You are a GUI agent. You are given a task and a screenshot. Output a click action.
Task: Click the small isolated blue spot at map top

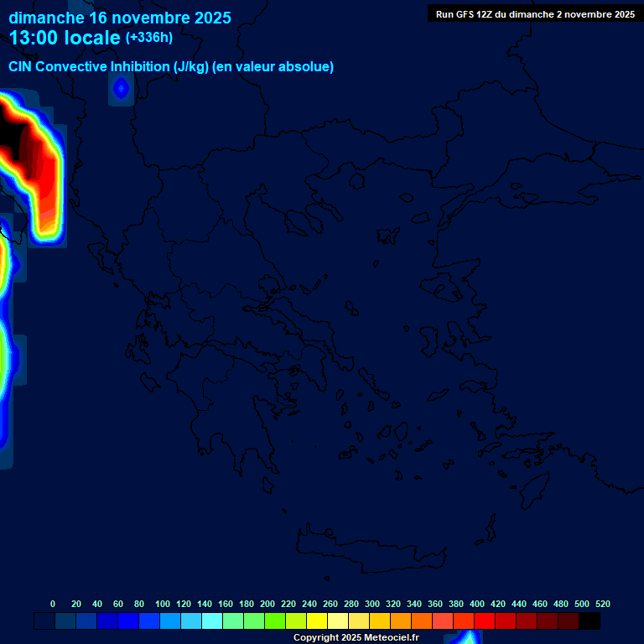click(121, 87)
